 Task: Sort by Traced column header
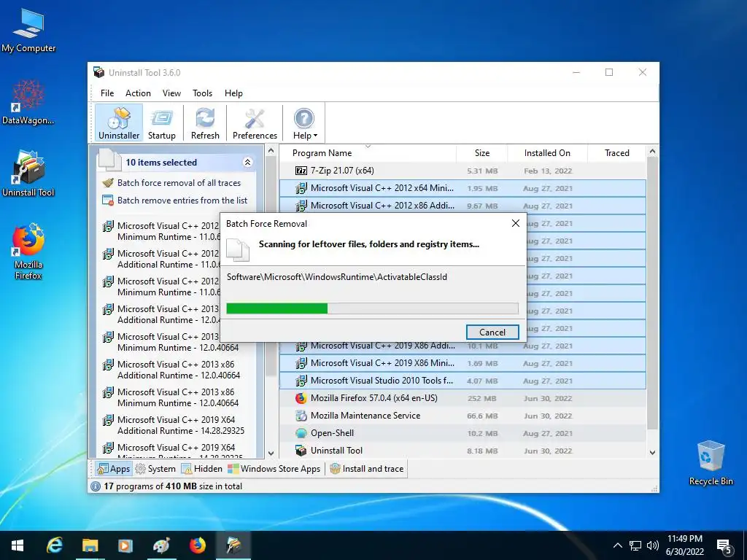pos(617,153)
